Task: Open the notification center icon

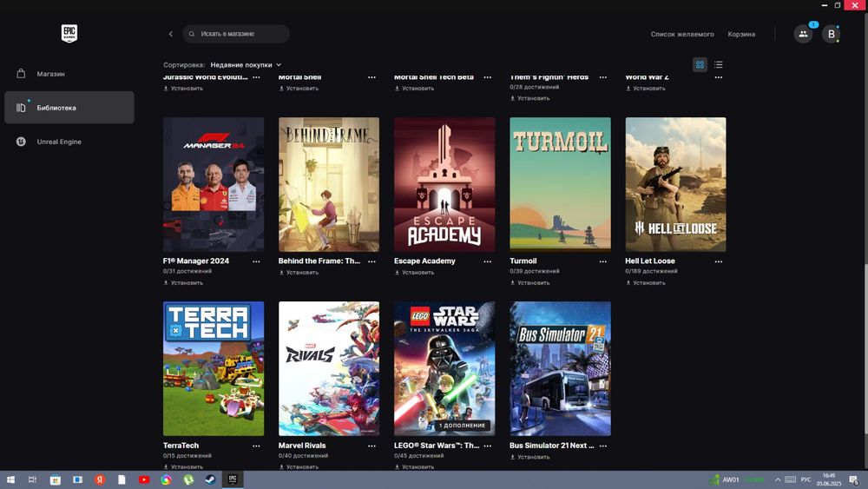Action: [855, 479]
